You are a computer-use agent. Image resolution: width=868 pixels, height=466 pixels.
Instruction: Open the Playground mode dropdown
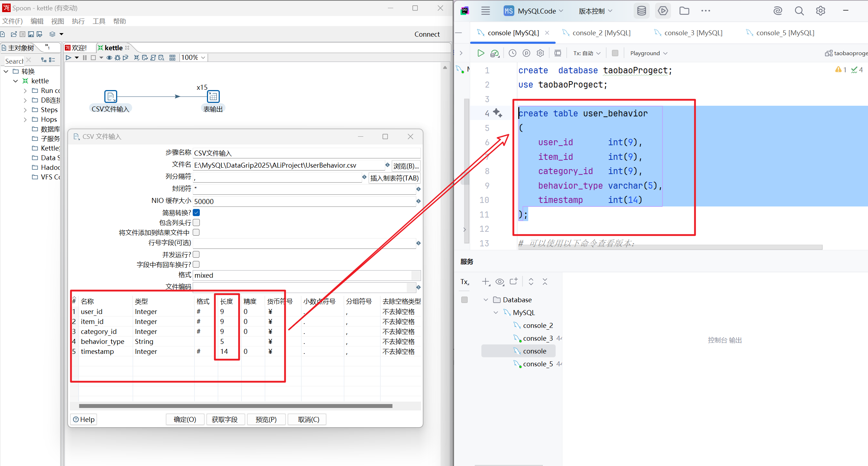648,53
